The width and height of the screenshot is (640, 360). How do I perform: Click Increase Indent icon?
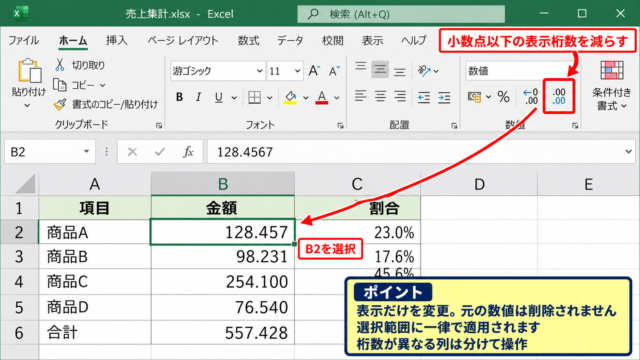coord(444,98)
